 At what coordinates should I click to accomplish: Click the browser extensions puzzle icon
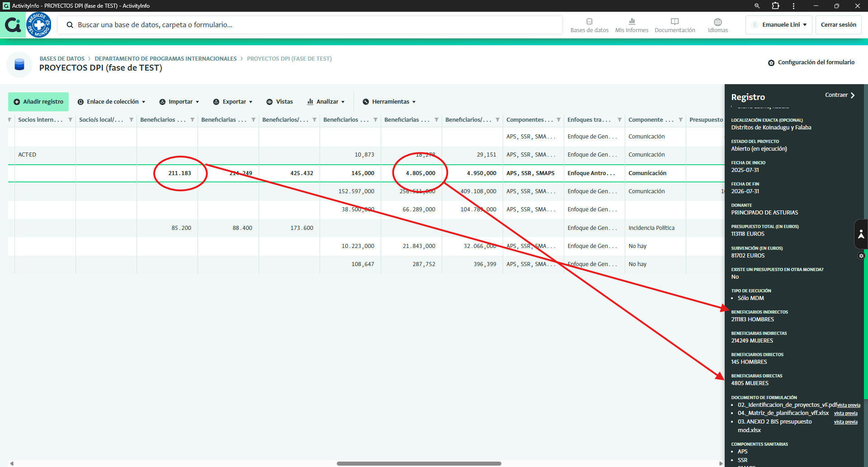click(x=775, y=6)
